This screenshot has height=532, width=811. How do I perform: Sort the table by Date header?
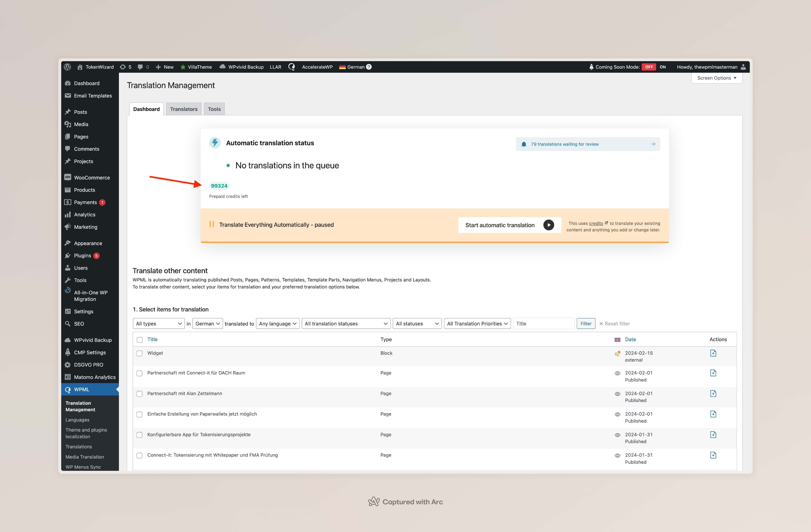(630, 339)
